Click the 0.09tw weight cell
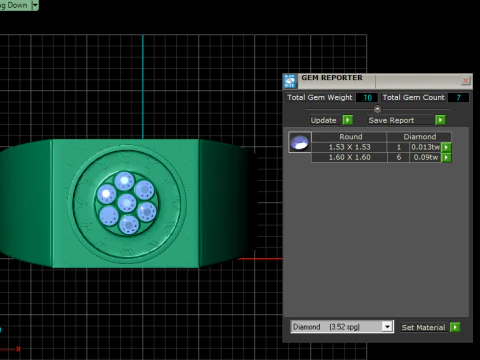Screen dimensions: 480x360 [425, 157]
